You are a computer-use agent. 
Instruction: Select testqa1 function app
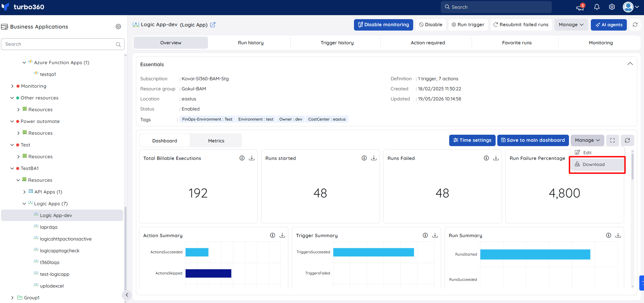click(x=48, y=75)
